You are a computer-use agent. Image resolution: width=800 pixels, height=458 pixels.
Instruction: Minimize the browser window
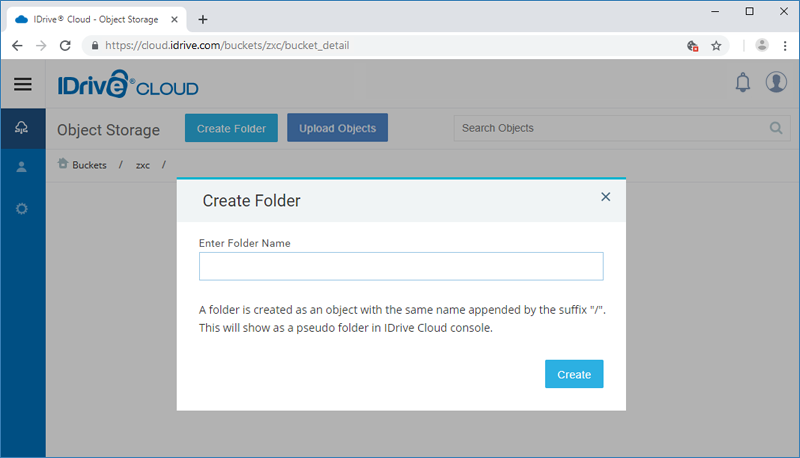tap(715, 11)
